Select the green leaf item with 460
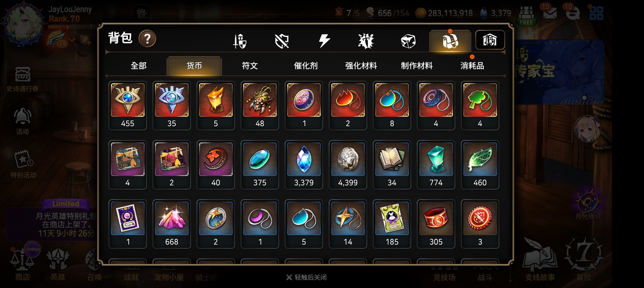 point(480,165)
